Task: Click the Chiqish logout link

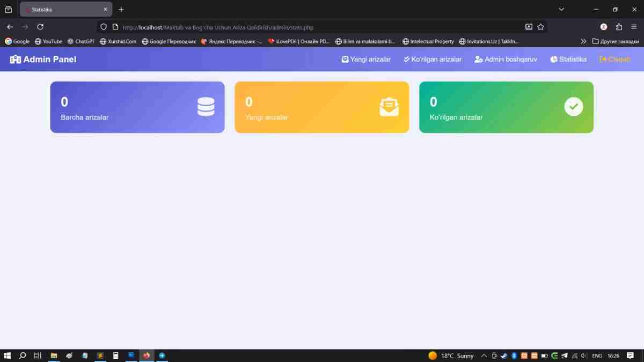Action: pos(614,59)
